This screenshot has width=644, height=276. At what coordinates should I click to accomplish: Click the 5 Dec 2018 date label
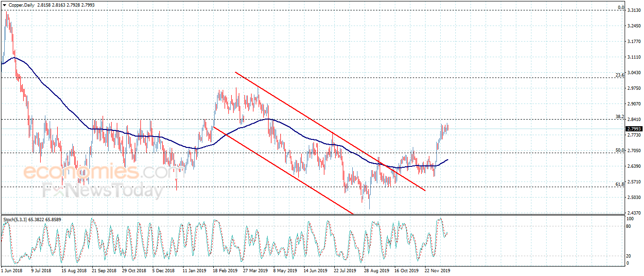164,271
